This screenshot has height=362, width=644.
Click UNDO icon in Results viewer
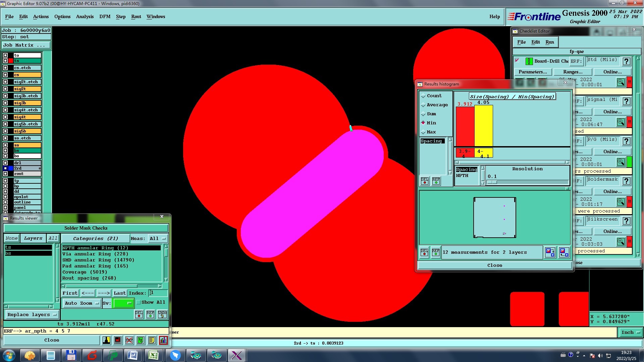162,314
